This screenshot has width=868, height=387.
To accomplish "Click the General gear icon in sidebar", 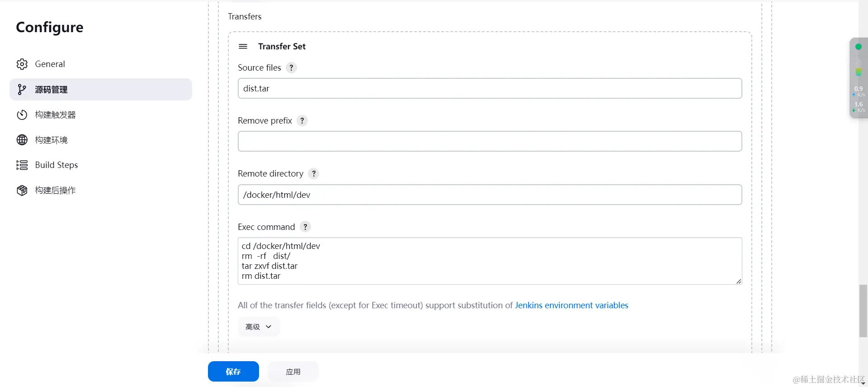I will click(22, 64).
